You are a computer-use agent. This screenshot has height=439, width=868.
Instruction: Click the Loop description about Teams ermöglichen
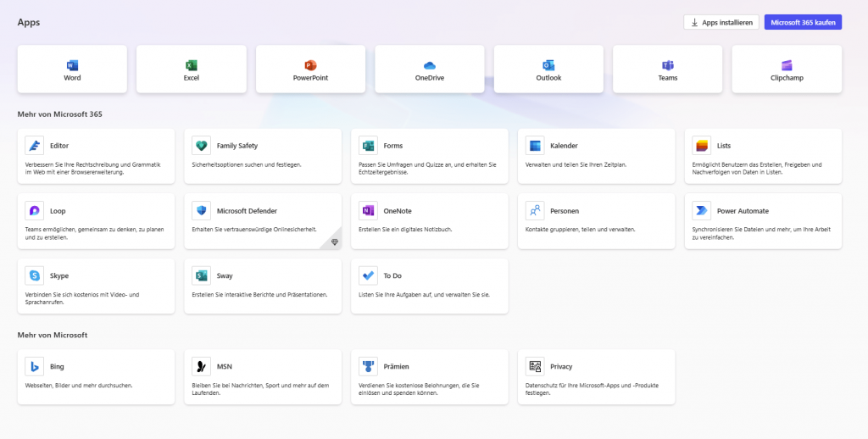[x=94, y=233]
